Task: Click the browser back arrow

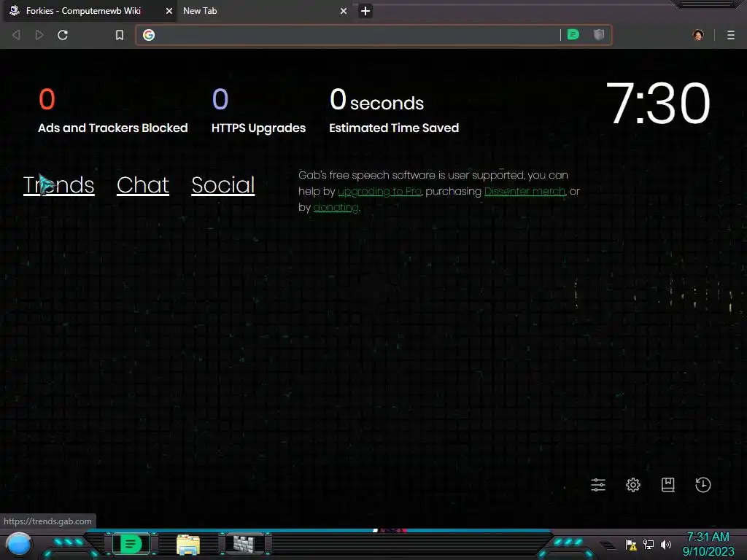Action: pos(16,35)
